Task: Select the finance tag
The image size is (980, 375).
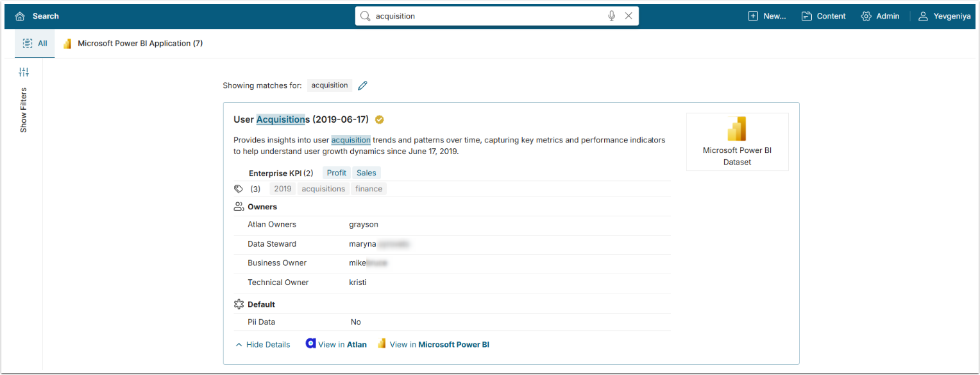Action: point(369,189)
